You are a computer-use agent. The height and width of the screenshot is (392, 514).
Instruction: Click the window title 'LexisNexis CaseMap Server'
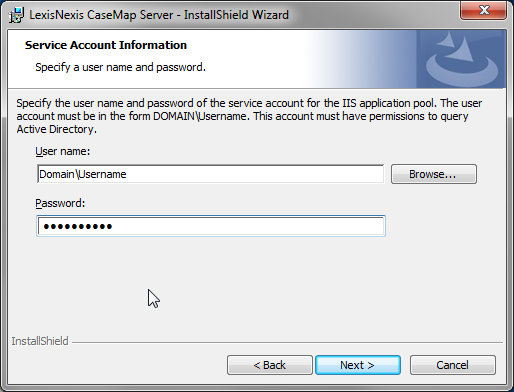[101, 15]
